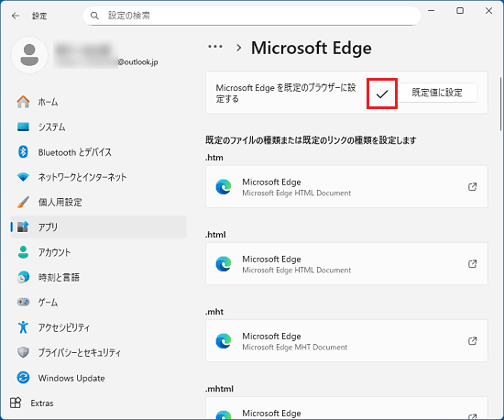Go to Windows Update label

pyautogui.click(x=71, y=378)
